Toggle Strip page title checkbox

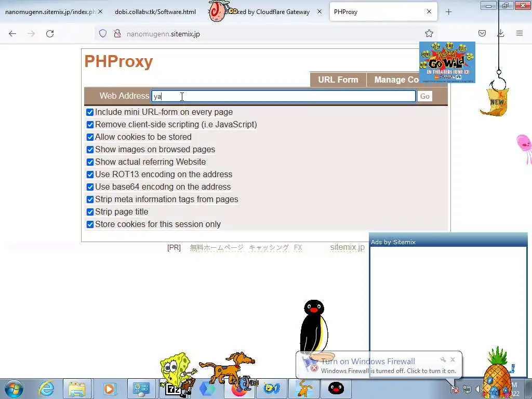coord(90,212)
